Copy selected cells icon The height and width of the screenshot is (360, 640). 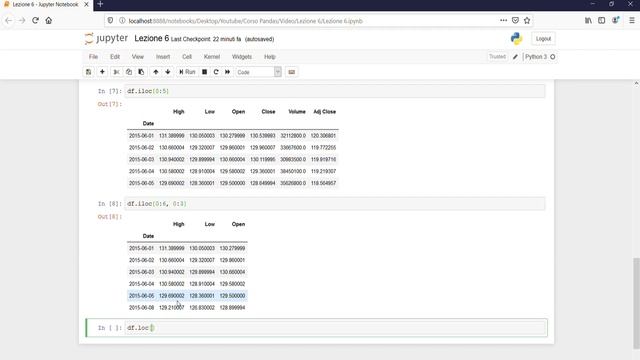[129, 72]
